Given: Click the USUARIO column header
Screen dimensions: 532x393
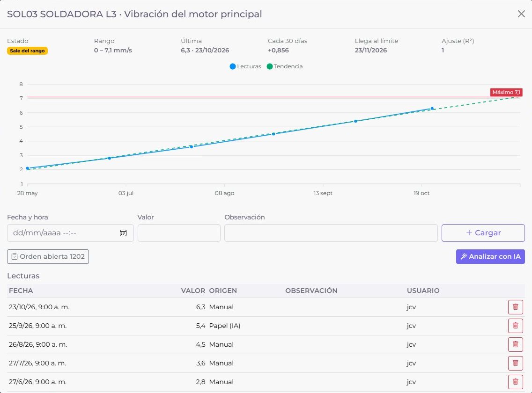Looking at the screenshot, I should click(x=423, y=291).
